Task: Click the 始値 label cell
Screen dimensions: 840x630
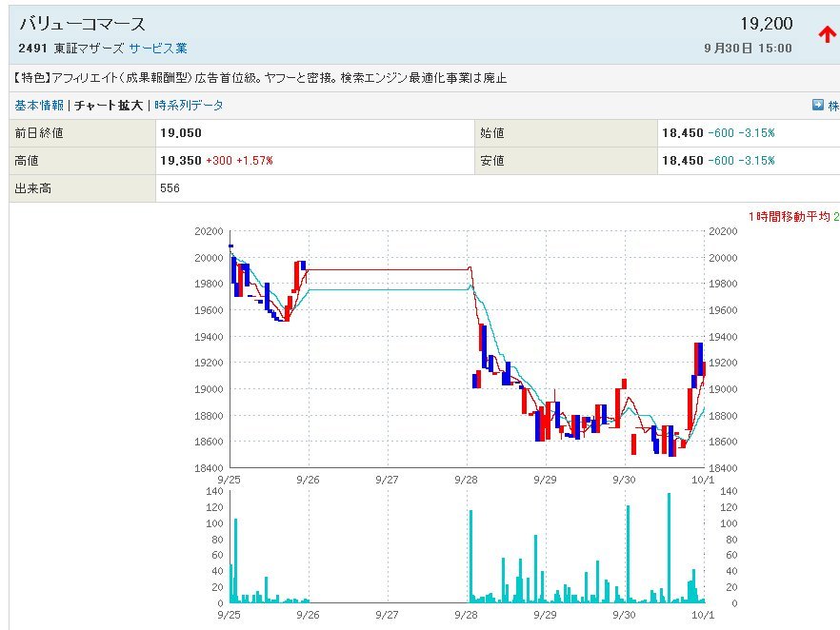Action: (492, 133)
